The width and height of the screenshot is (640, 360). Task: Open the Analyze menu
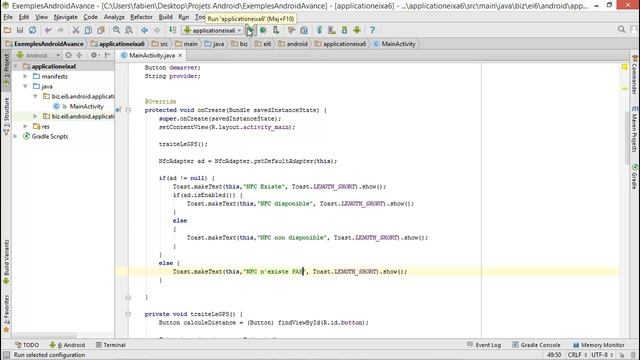point(114,17)
